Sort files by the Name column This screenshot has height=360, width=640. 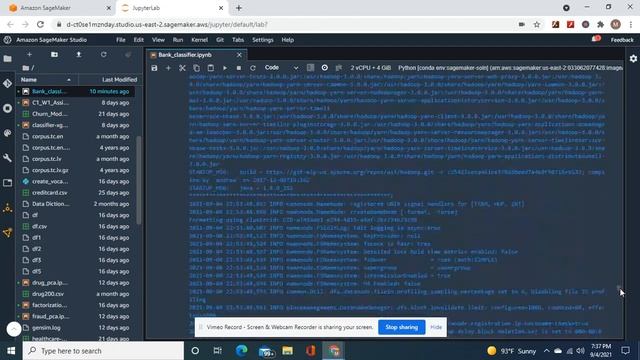[x=46, y=80]
